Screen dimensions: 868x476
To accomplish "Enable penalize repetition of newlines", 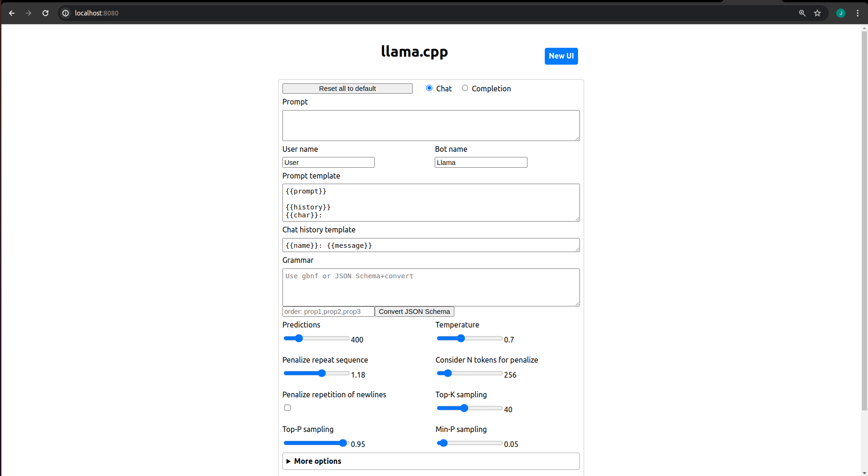I will 287,408.
